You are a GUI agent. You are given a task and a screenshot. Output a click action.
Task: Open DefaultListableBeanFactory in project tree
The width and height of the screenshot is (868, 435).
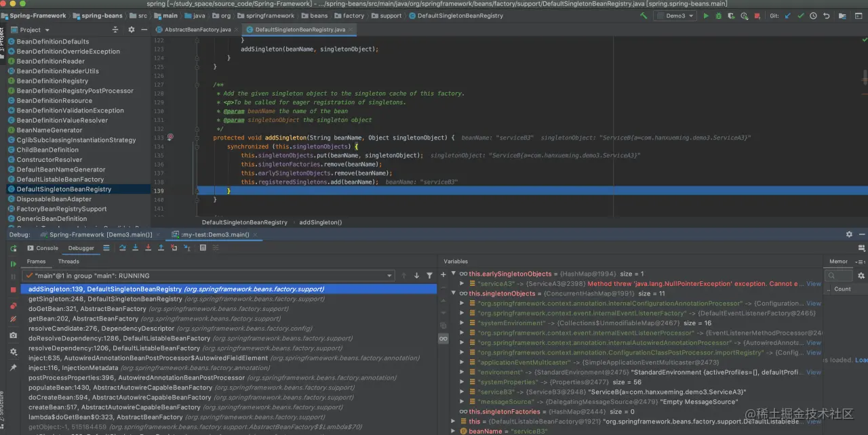click(x=60, y=180)
